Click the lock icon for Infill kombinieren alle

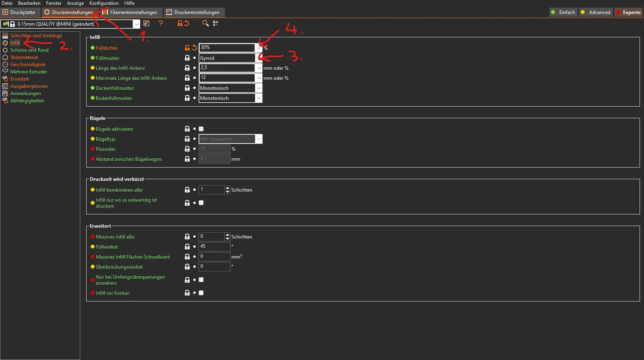point(187,190)
